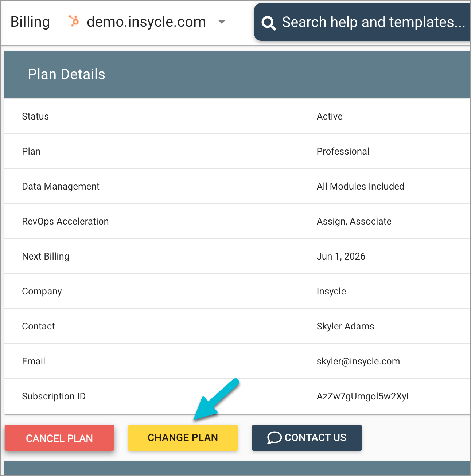Click the contact name Skyler Adams
Image resolution: width=471 pixels, height=476 pixels.
pyautogui.click(x=345, y=326)
